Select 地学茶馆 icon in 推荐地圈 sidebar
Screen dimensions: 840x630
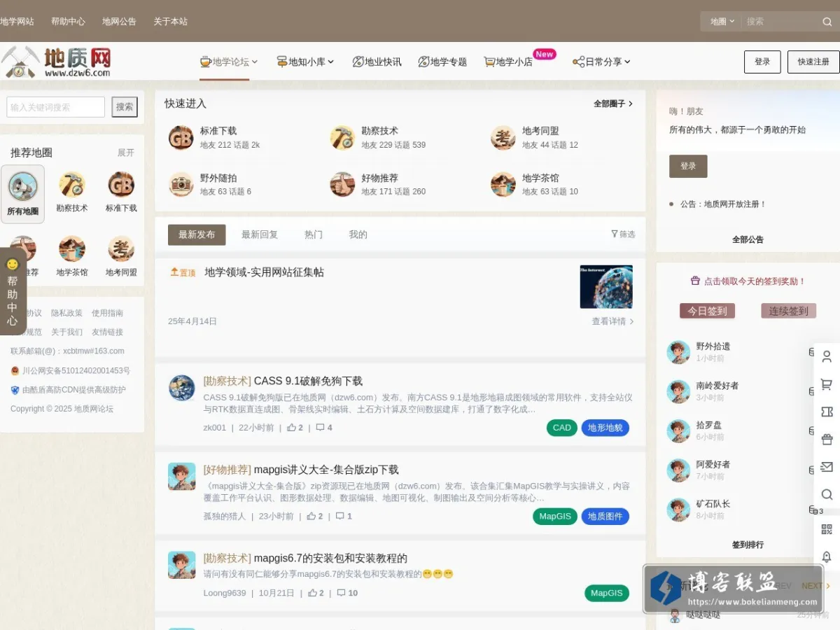click(x=72, y=249)
